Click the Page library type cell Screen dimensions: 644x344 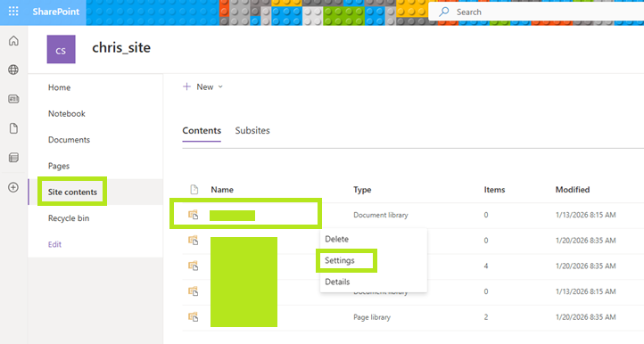tap(372, 317)
